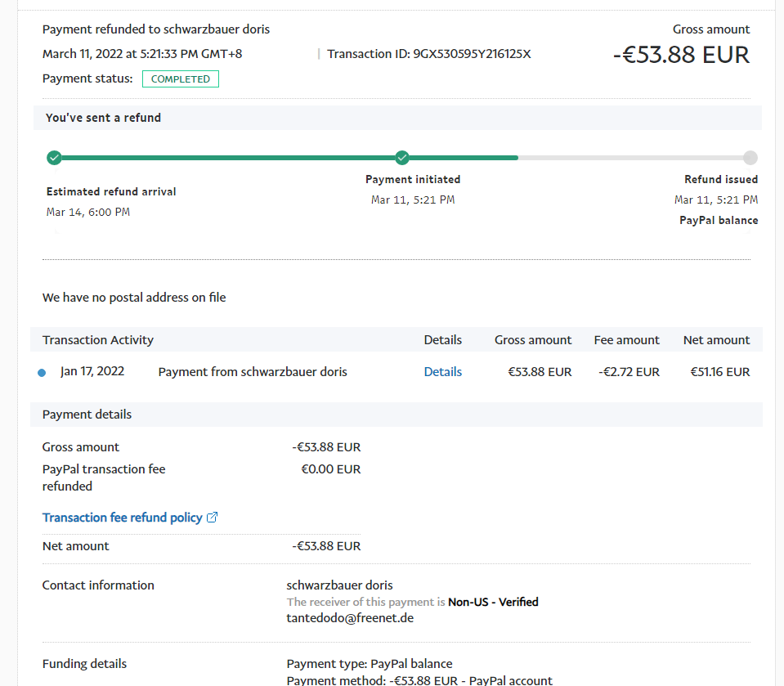The width and height of the screenshot is (784, 686).
Task: Open the Transaction fee refund policy link
Action: point(122,518)
